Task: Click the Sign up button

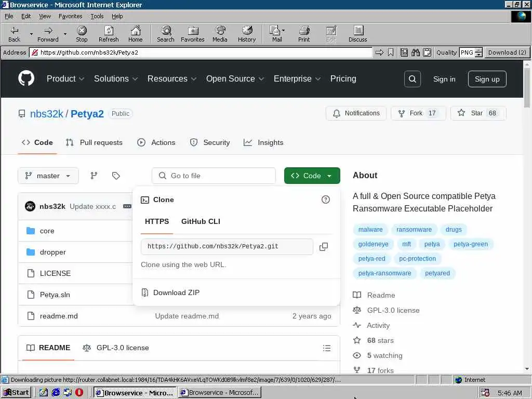Action: 487,79
